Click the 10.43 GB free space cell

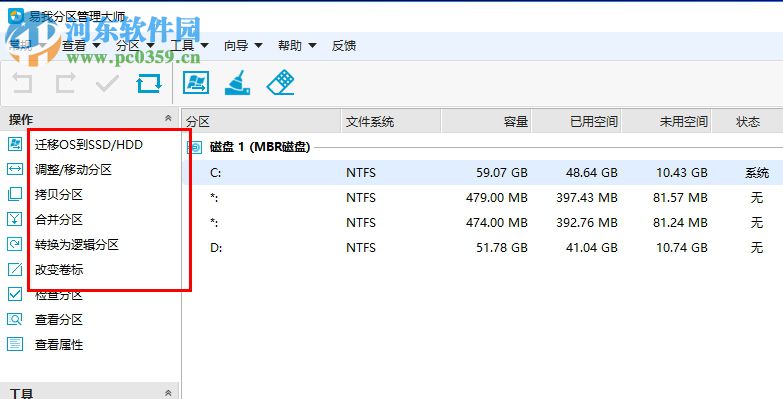[681, 173]
